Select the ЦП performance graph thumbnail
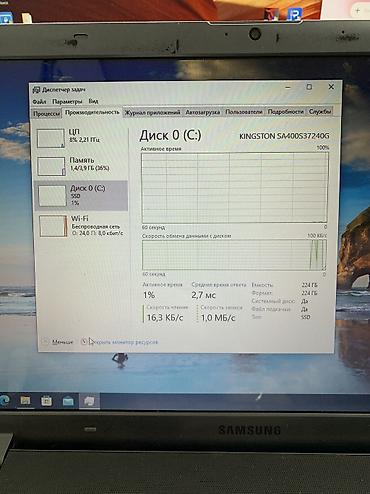 (51, 138)
